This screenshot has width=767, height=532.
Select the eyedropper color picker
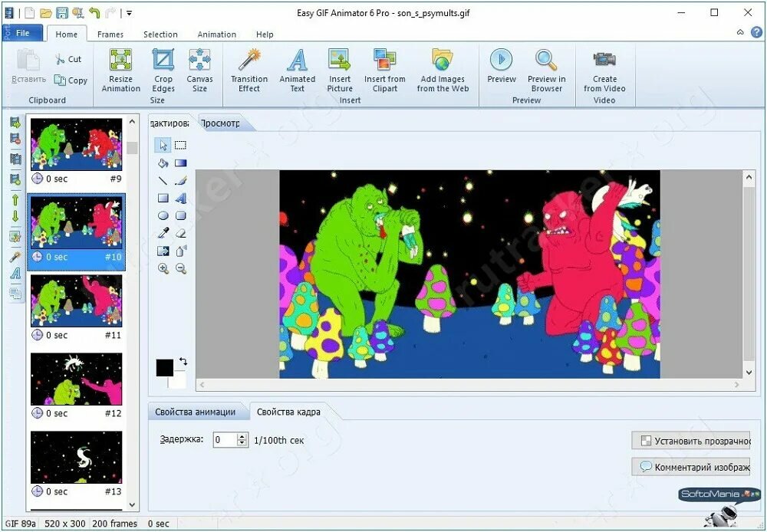[163, 233]
